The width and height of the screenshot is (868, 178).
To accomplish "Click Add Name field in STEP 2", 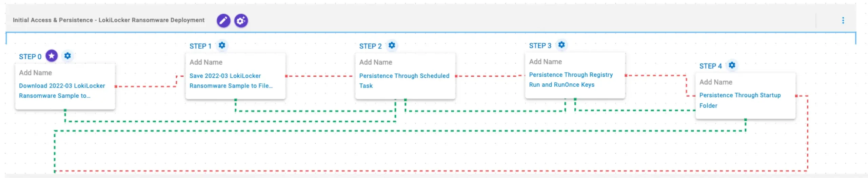I will pos(376,62).
